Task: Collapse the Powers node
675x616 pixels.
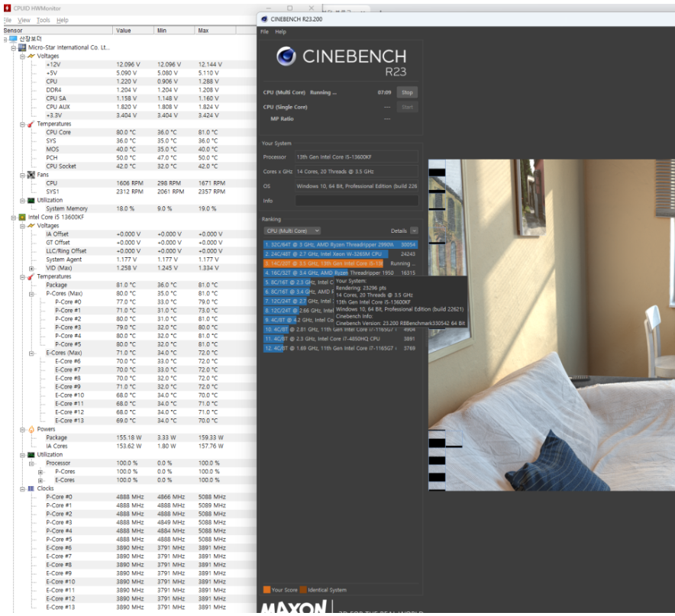Action: 22,430
